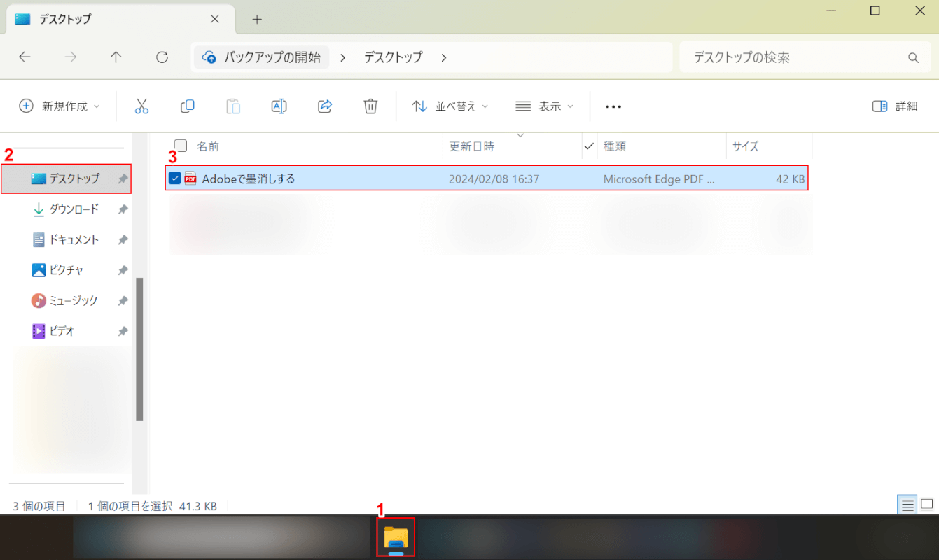The height and width of the screenshot is (560, 939).
Task: Add a new tab with plus button
Action: (257, 19)
